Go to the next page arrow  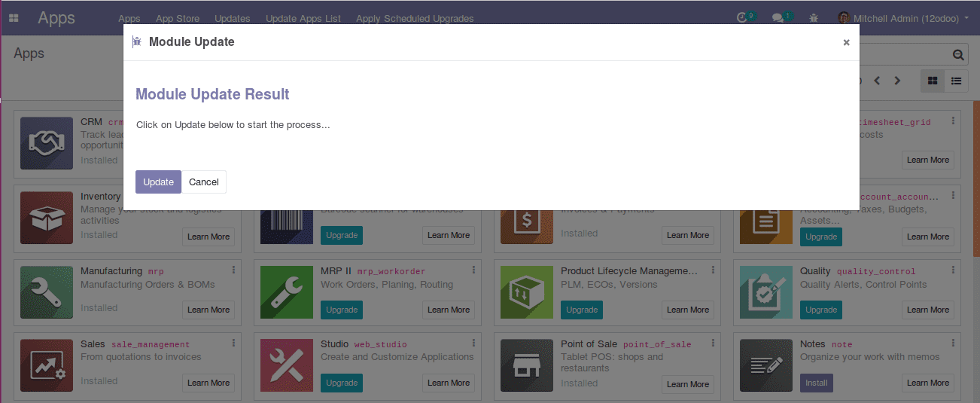click(x=897, y=81)
